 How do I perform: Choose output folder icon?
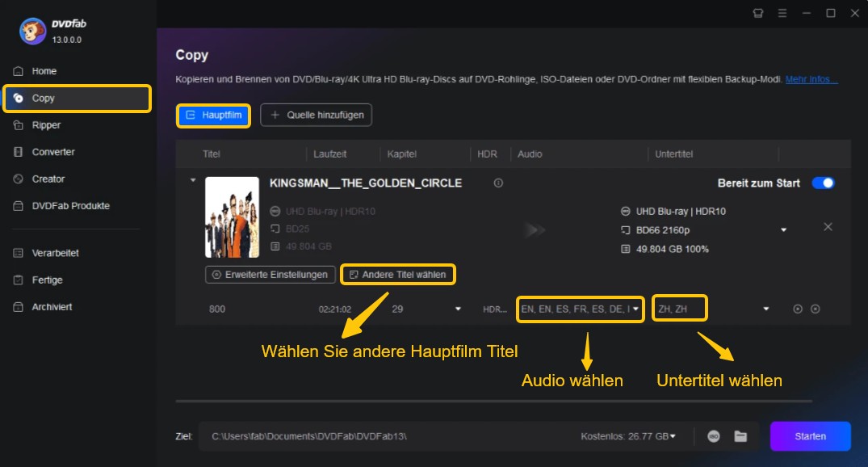click(x=740, y=436)
